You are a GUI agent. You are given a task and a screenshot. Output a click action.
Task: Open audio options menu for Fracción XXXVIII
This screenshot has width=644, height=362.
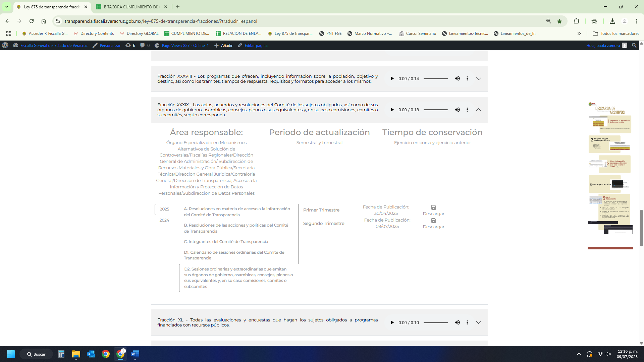click(467, 78)
